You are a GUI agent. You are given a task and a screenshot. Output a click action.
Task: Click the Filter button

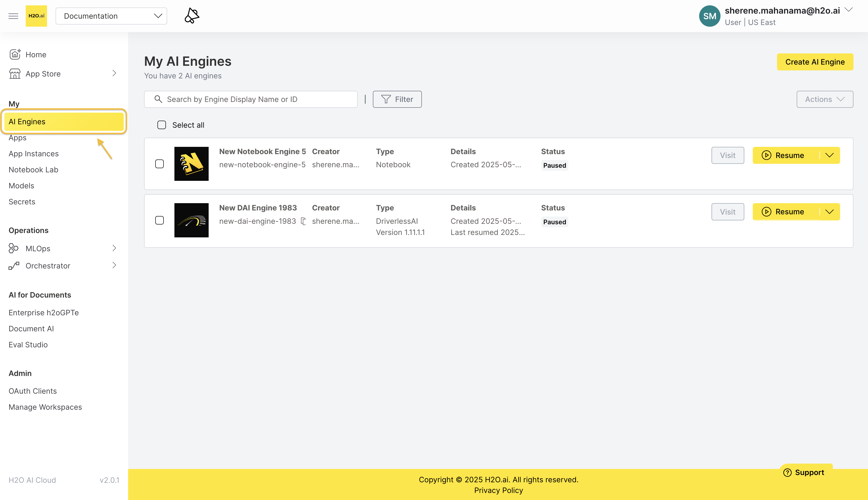click(x=397, y=99)
